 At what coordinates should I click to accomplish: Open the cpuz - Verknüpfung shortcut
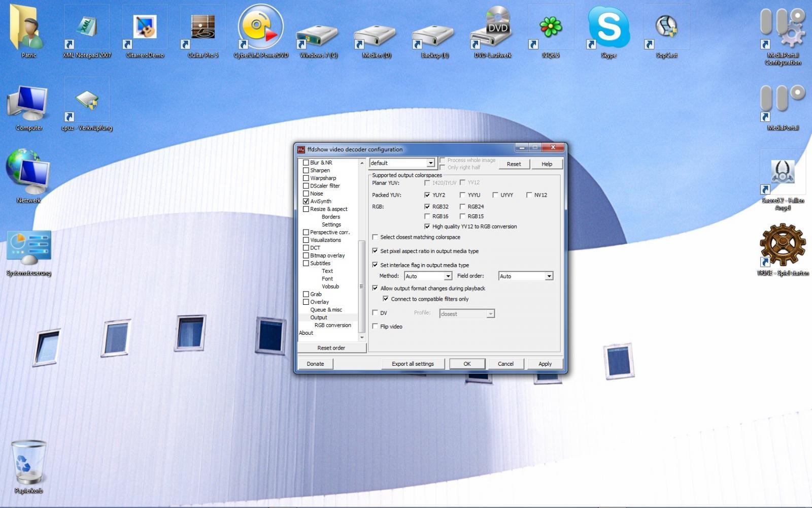(87, 104)
